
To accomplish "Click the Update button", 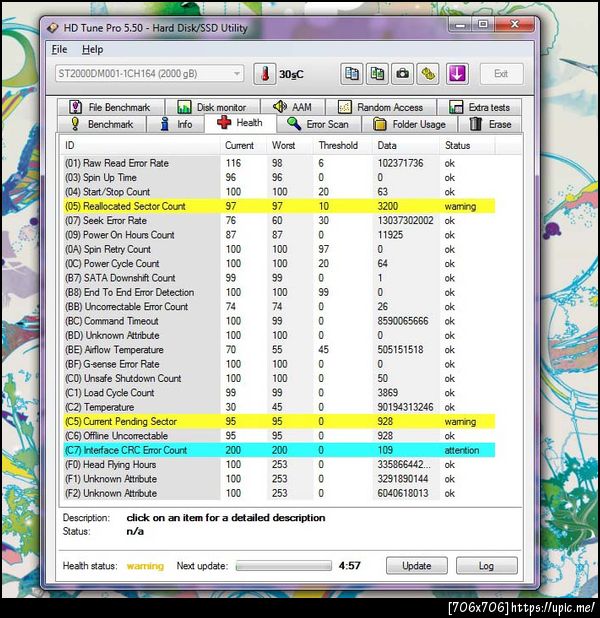I will point(417,566).
